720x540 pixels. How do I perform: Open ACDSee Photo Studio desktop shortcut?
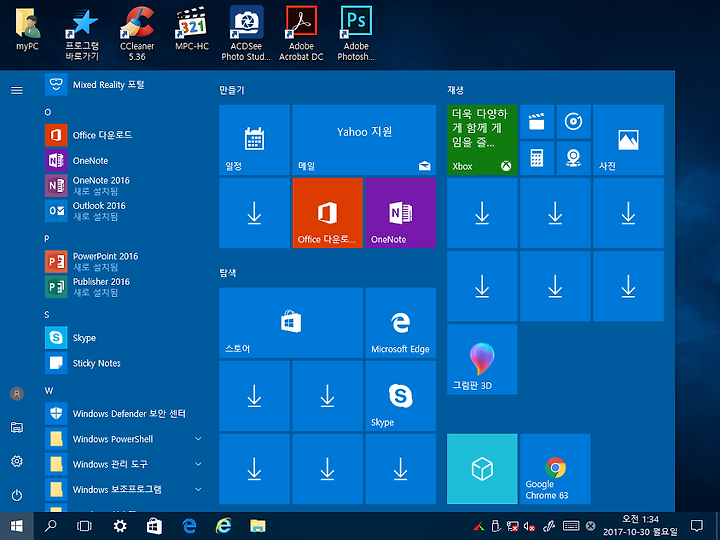[x=246, y=35]
